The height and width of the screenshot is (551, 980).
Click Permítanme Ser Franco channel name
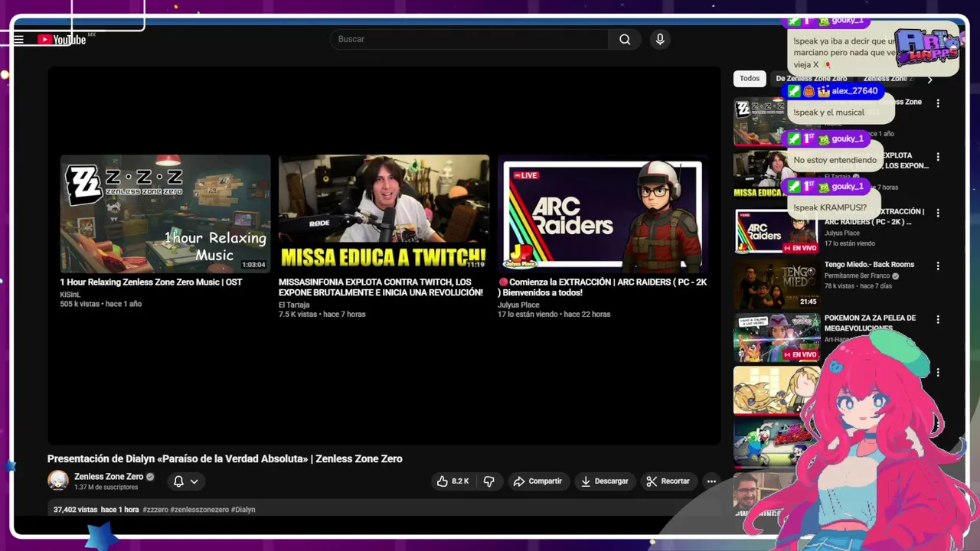click(857, 275)
